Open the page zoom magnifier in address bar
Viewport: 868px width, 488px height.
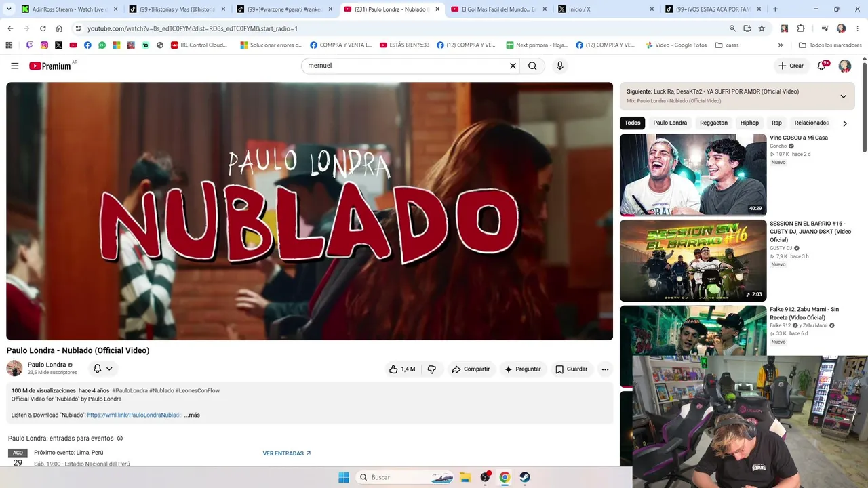(x=732, y=28)
